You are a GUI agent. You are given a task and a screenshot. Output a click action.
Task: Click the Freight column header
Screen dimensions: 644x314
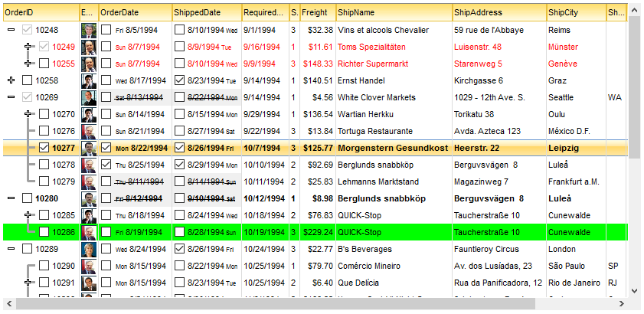click(x=316, y=12)
